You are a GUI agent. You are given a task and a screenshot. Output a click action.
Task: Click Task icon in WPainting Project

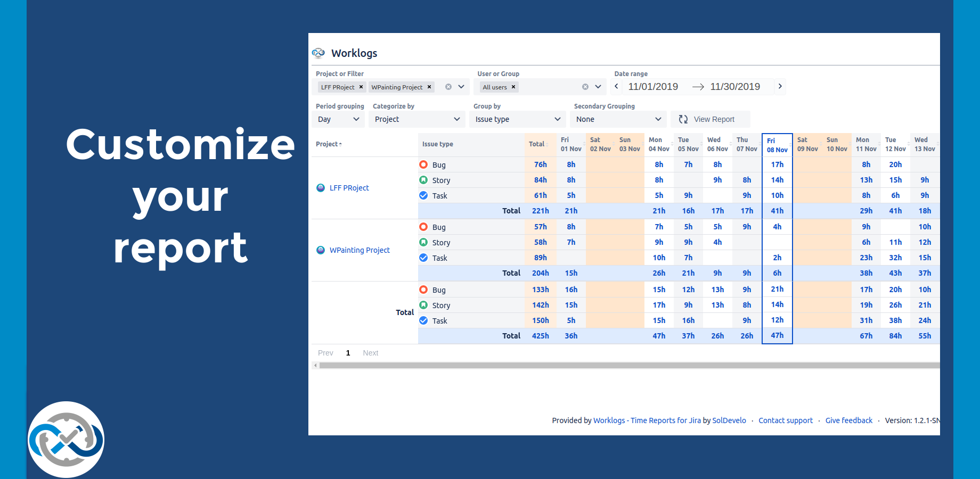tap(423, 258)
